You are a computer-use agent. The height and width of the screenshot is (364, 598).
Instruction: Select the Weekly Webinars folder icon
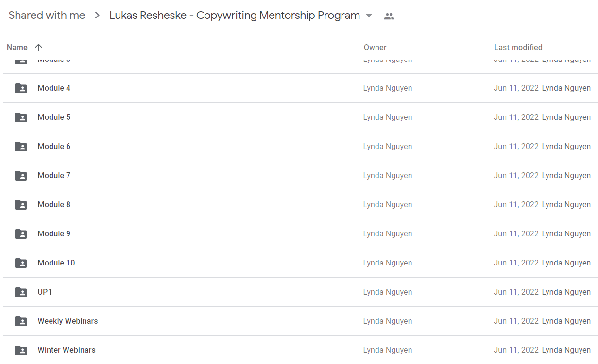click(21, 321)
